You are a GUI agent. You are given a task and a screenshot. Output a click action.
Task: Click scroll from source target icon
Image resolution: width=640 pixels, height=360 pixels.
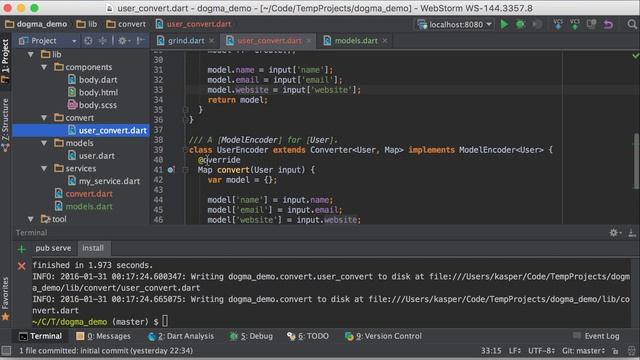click(x=88, y=40)
